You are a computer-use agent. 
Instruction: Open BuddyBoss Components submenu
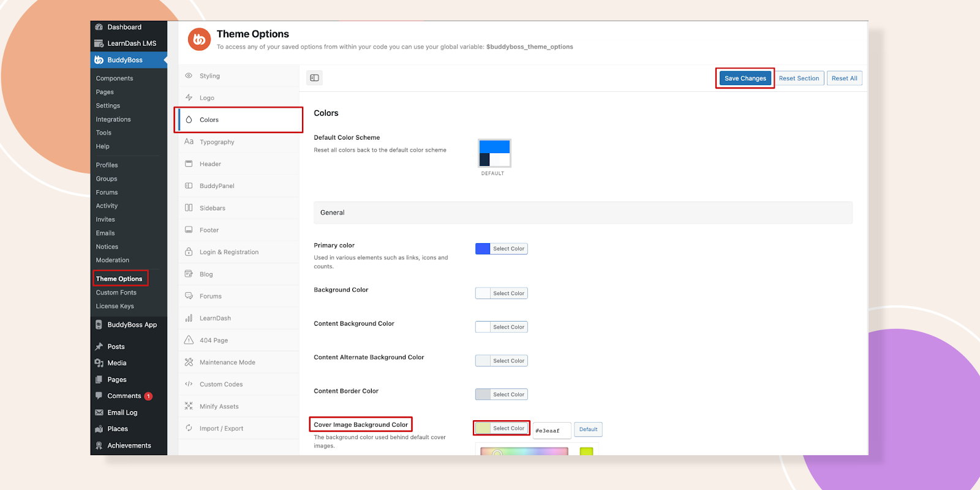point(115,78)
